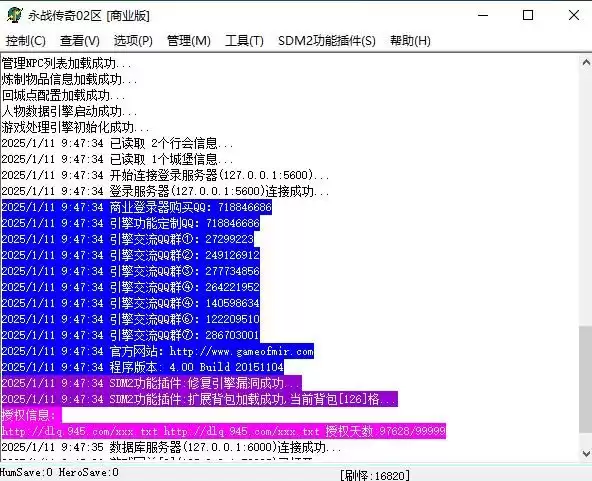The width and height of the screenshot is (592, 481).
Task: Select log line 炼制物品信息加载成功
Action: 69,79
